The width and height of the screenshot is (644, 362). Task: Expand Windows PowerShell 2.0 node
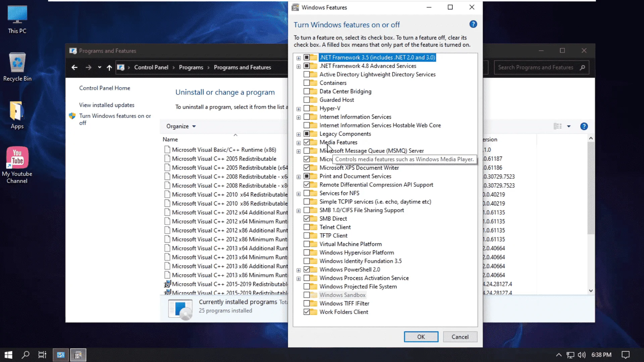tap(299, 270)
